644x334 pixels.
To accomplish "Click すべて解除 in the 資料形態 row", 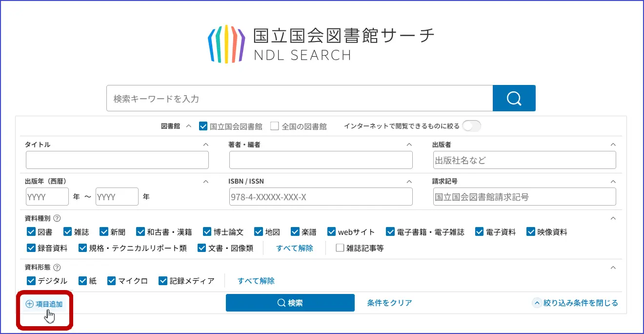I will (x=256, y=281).
